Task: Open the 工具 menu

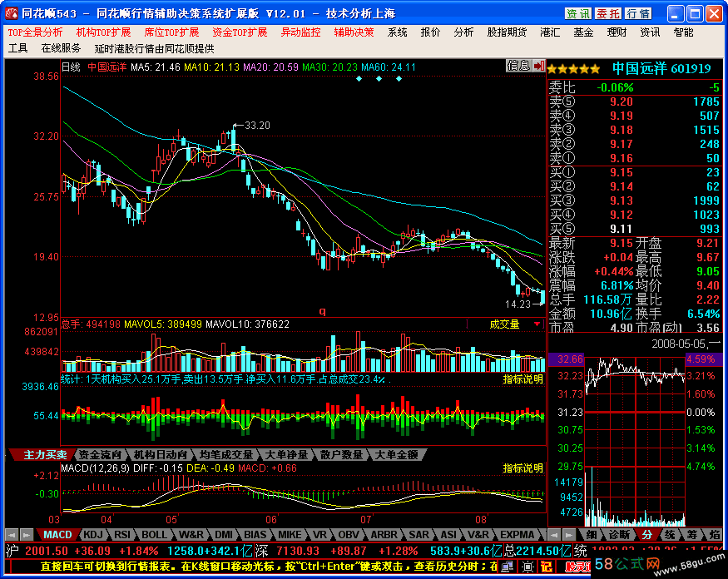Action: pyautogui.click(x=18, y=48)
